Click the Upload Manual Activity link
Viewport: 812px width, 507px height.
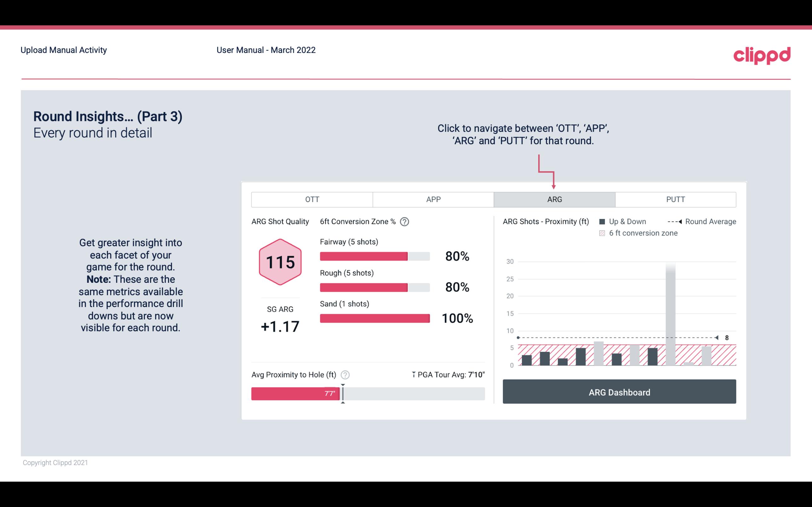[x=63, y=50]
